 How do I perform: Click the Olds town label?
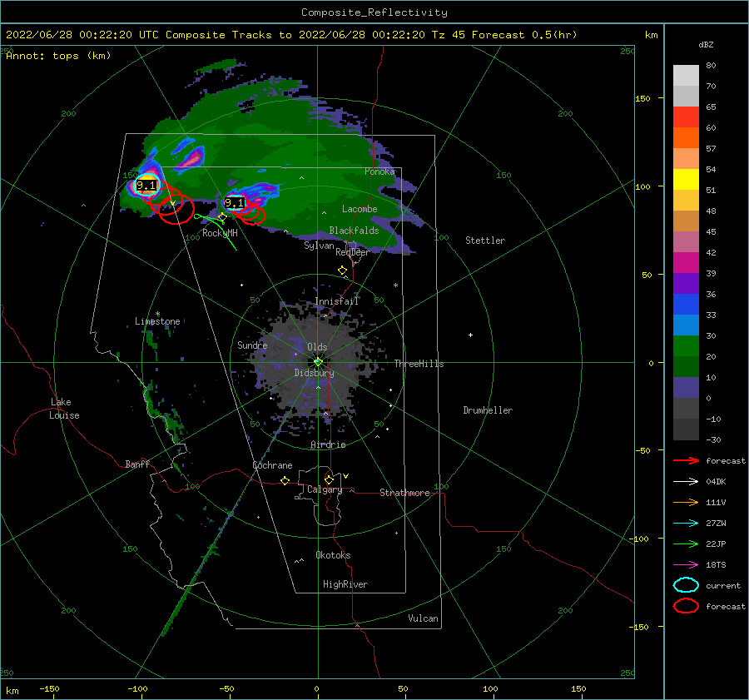317,347
